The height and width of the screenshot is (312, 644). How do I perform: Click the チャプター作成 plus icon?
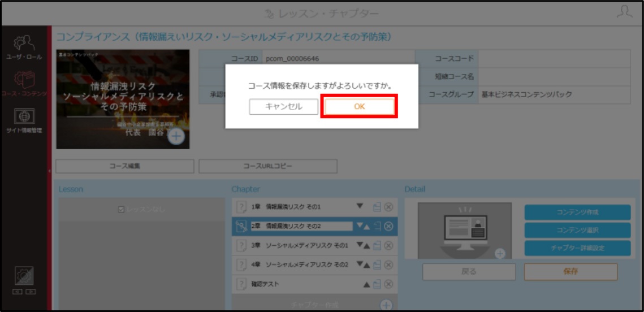point(386,305)
